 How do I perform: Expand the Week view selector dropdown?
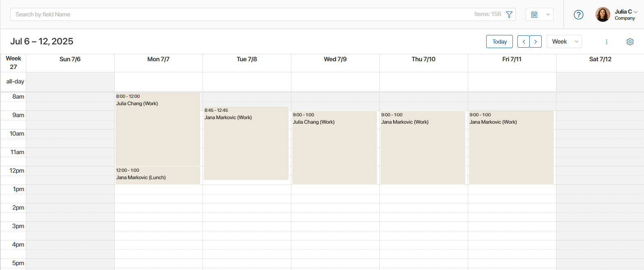coord(564,42)
